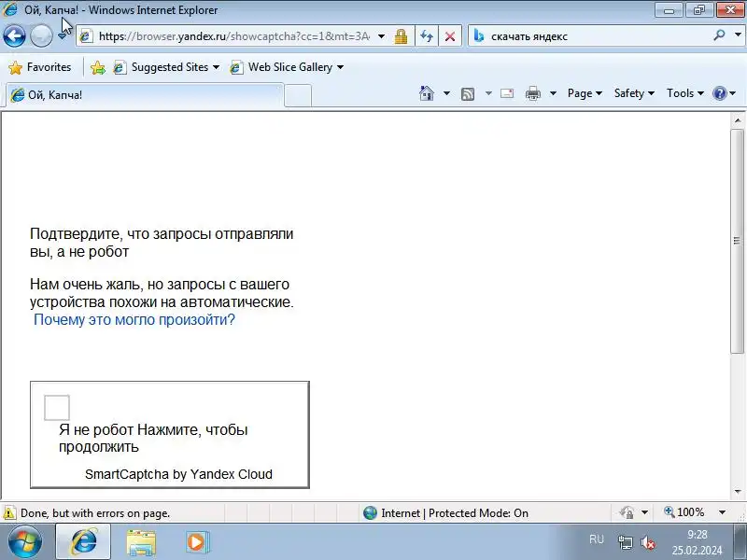Open the Help question mark menu
The width and height of the screenshot is (747, 560).
point(725,93)
